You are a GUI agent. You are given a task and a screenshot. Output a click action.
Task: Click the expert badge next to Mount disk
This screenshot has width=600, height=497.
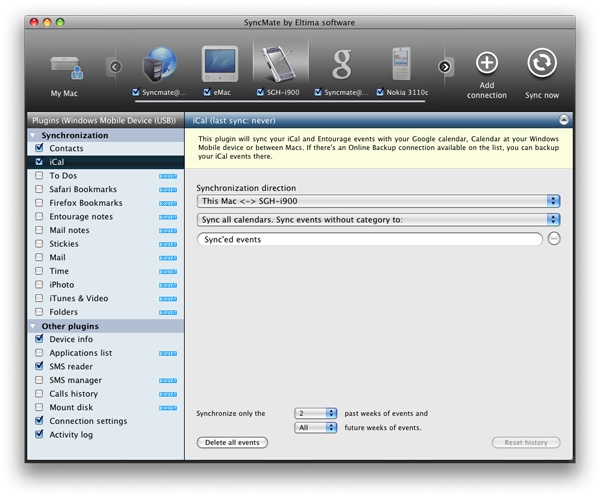(168, 408)
